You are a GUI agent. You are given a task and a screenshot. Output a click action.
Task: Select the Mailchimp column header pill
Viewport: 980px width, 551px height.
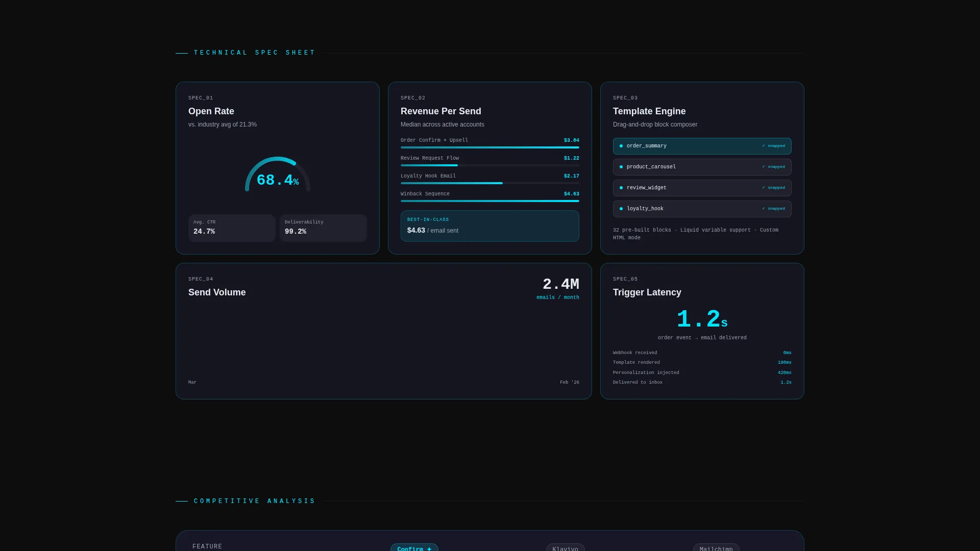tap(716, 548)
